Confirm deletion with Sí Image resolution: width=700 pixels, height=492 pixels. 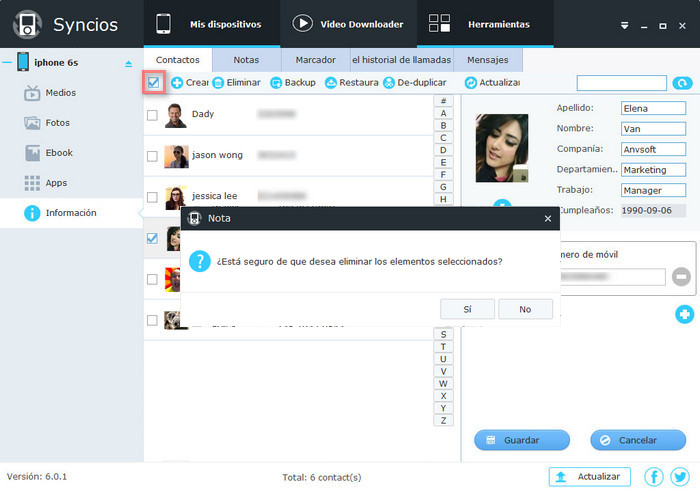(467, 309)
